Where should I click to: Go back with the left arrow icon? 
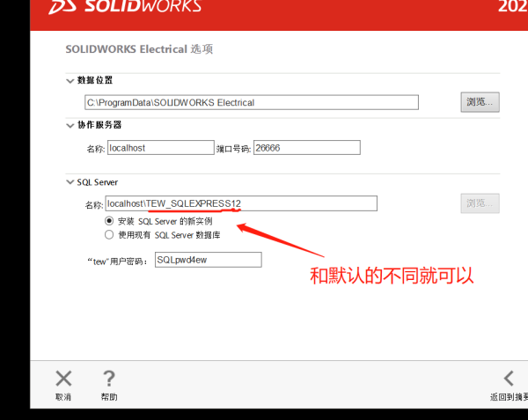click(509, 379)
